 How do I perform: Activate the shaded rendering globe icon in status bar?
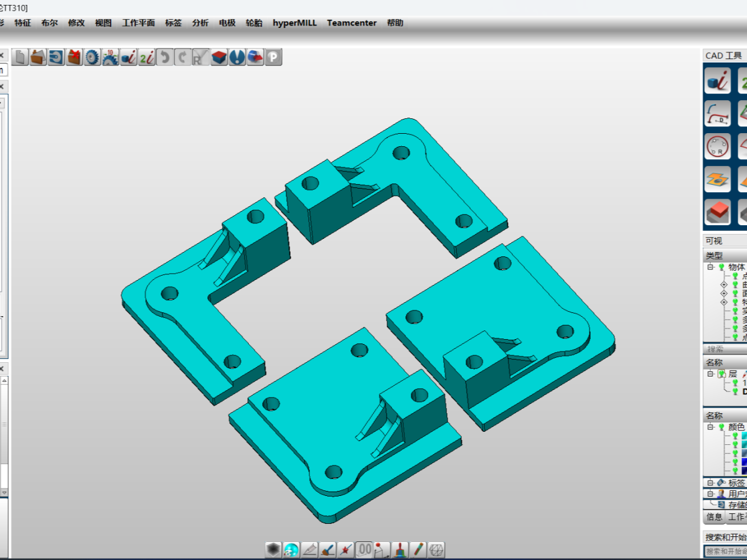click(x=293, y=550)
